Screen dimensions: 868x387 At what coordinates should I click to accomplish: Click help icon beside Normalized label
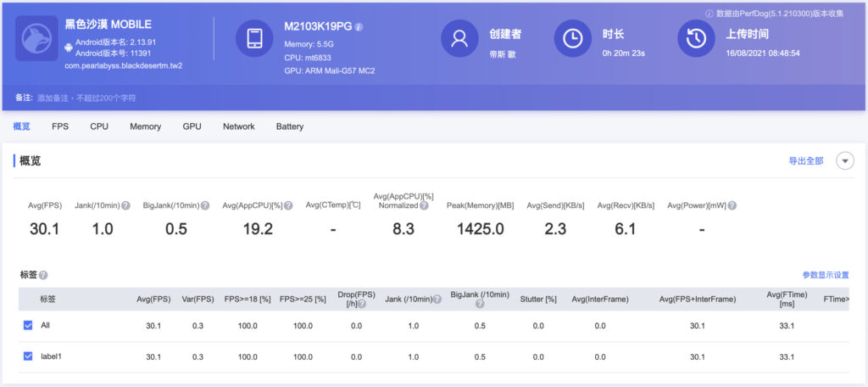[x=424, y=205]
